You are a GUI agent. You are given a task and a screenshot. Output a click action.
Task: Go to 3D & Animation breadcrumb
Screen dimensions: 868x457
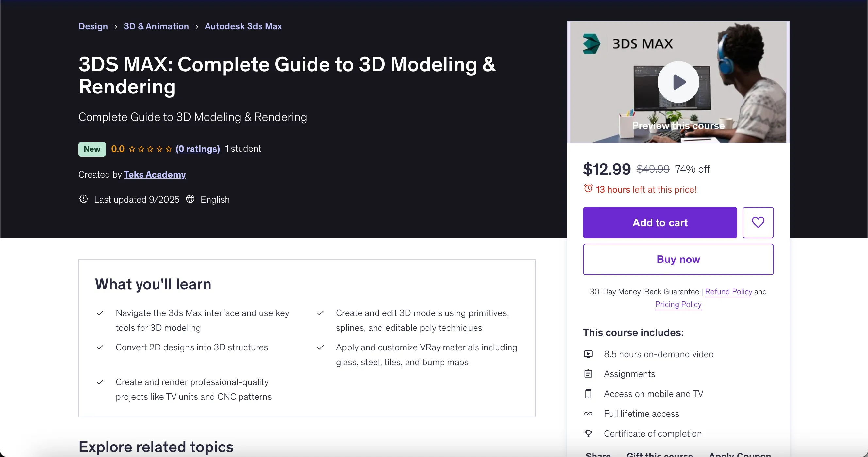(x=156, y=26)
